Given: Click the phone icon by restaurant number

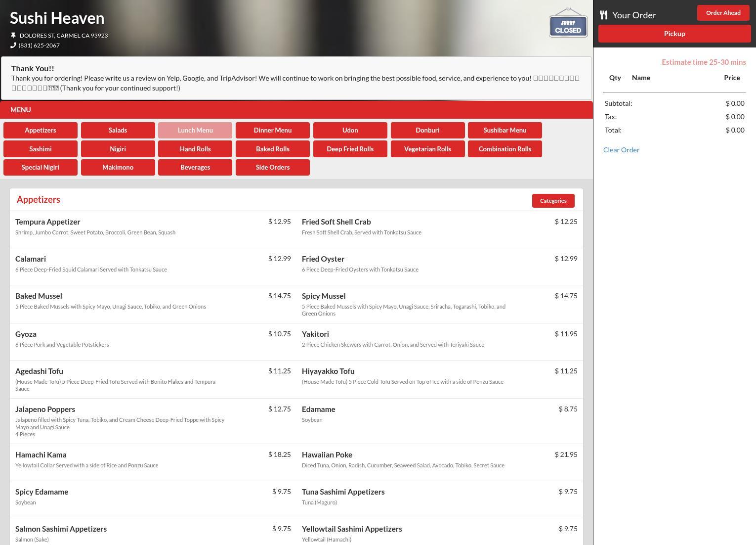Looking at the screenshot, I should [x=13, y=45].
